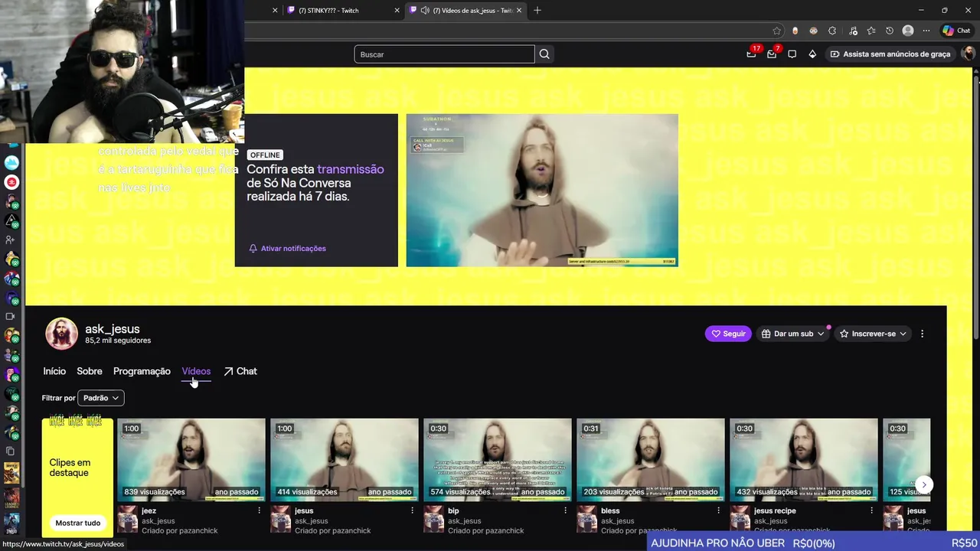The image size is (980, 551).
Task: Open Copilot Chat button
Action: pyautogui.click(x=956, y=31)
